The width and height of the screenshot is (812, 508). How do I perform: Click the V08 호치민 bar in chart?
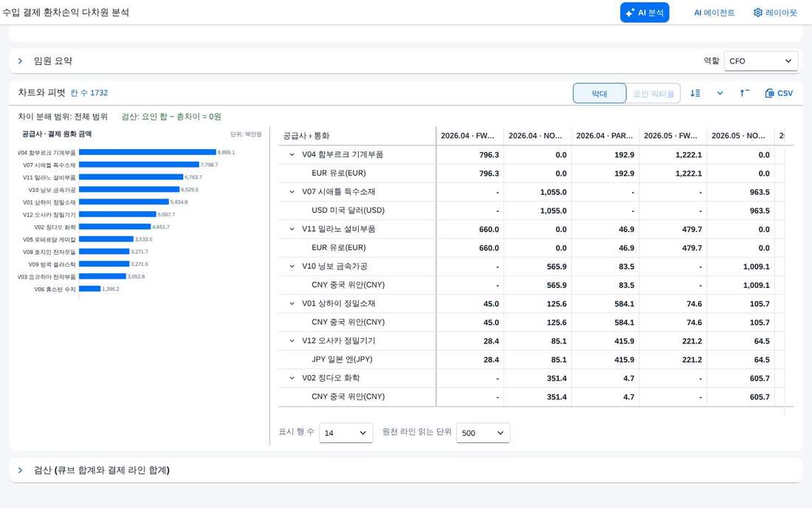(x=104, y=252)
